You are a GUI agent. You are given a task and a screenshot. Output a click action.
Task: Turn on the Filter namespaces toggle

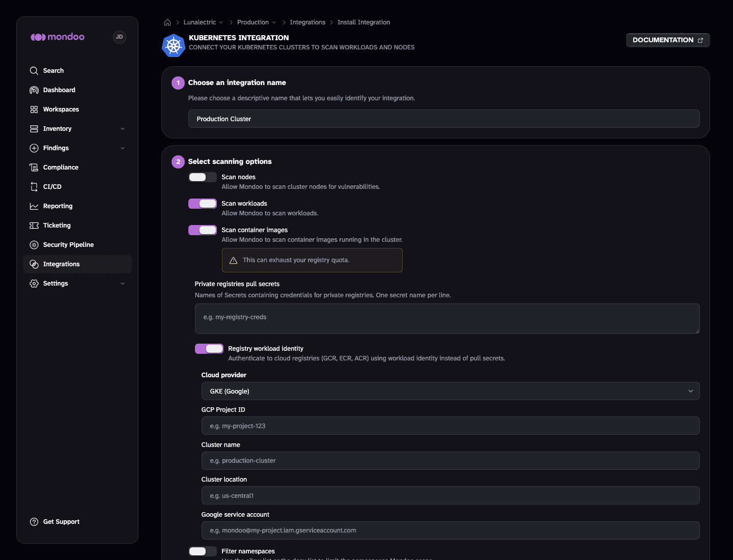(x=203, y=551)
